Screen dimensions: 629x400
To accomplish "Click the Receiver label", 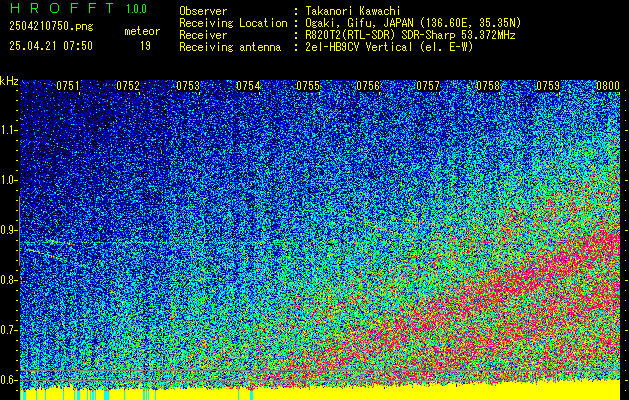I will pos(203,35).
